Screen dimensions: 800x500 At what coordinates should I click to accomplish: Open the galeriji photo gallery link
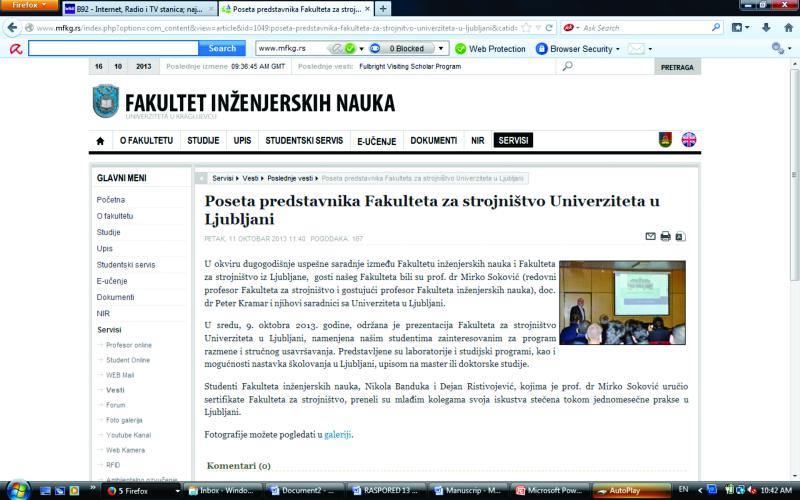pyautogui.click(x=338, y=435)
